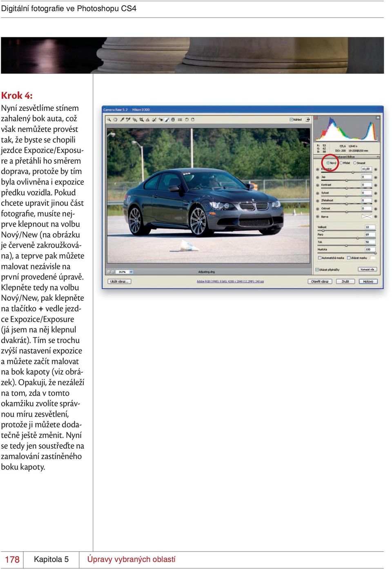Click the Velikost brush size slider handle
The height and width of the screenshot is (570, 392).
[x=323, y=230]
